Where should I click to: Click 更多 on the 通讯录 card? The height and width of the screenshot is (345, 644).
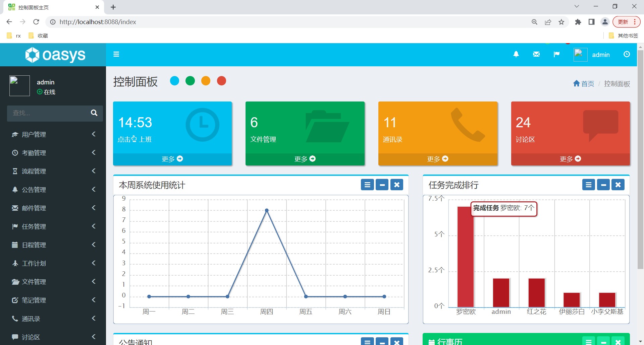(438, 159)
